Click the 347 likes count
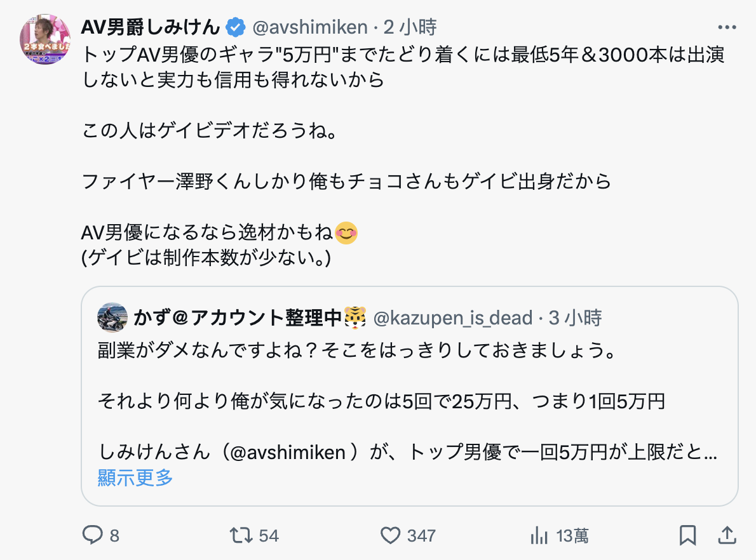The image size is (756, 560). tap(421, 536)
